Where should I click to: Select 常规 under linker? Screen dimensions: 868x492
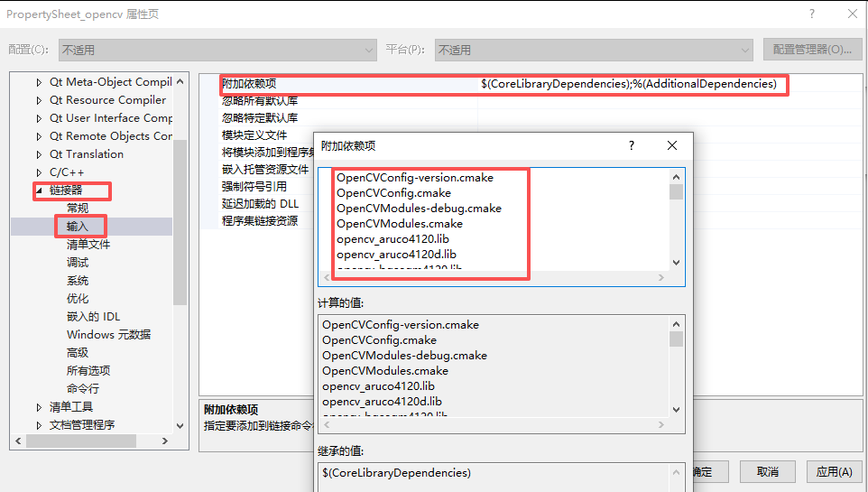click(78, 209)
